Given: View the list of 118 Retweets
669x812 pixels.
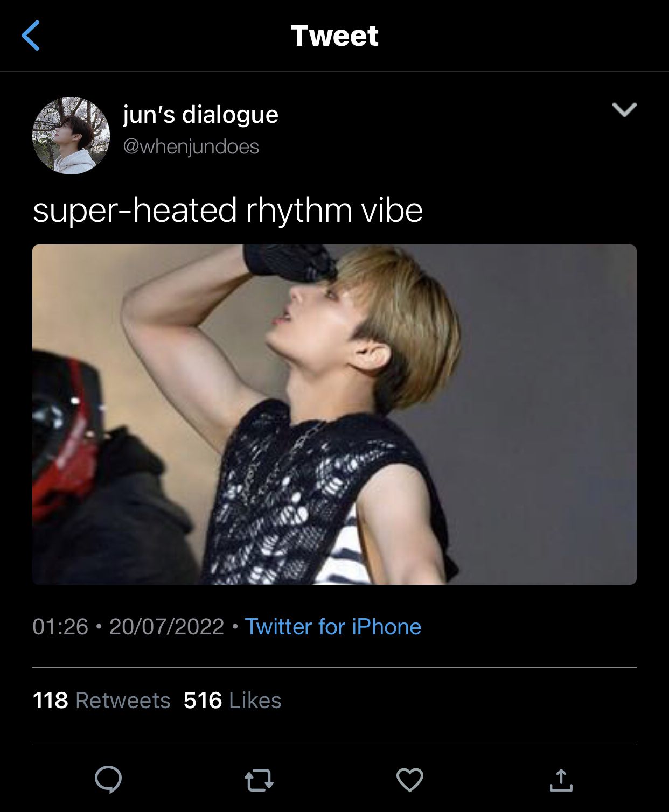Looking at the screenshot, I should (102, 701).
